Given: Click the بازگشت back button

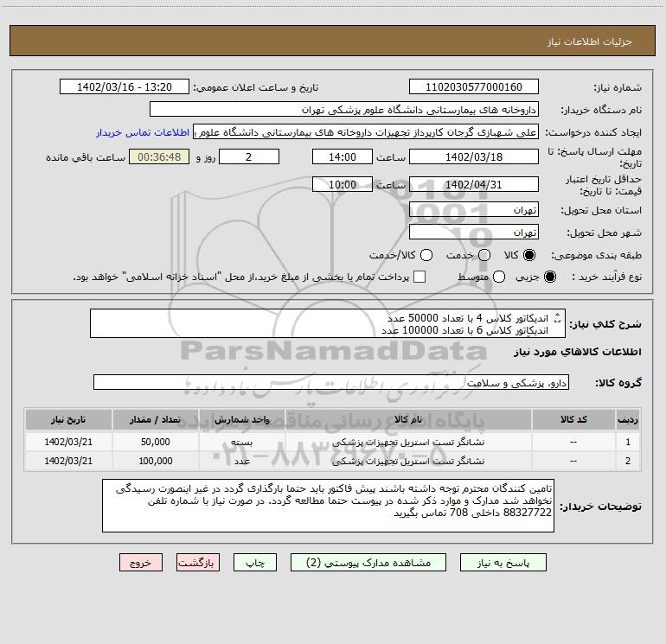Looking at the screenshot, I should [198, 563].
